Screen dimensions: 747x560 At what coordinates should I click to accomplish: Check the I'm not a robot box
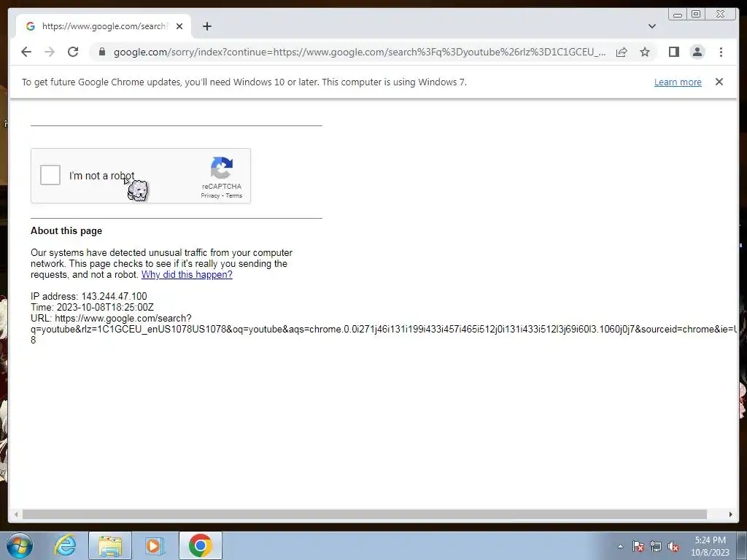coord(50,175)
